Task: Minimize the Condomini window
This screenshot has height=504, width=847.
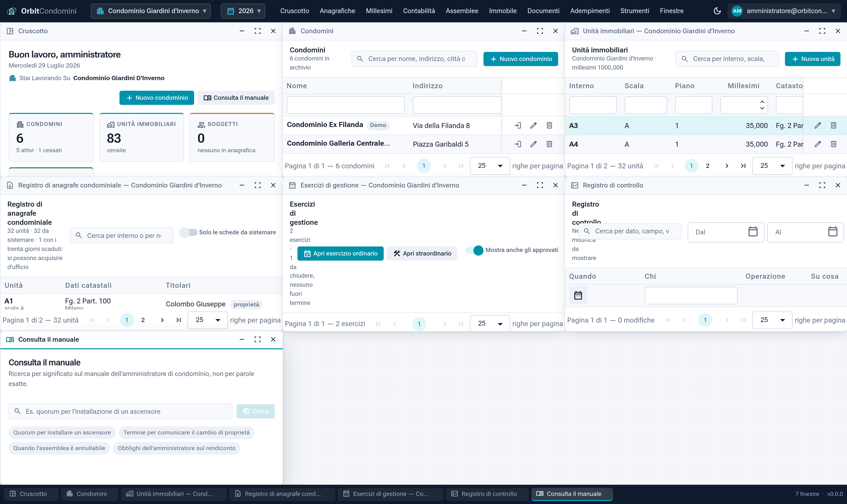Action: [524, 31]
